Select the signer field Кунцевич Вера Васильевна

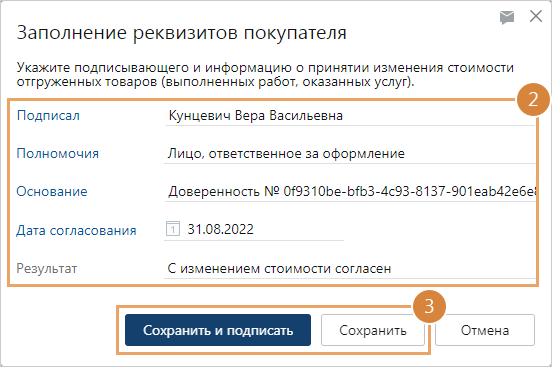click(x=350, y=116)
